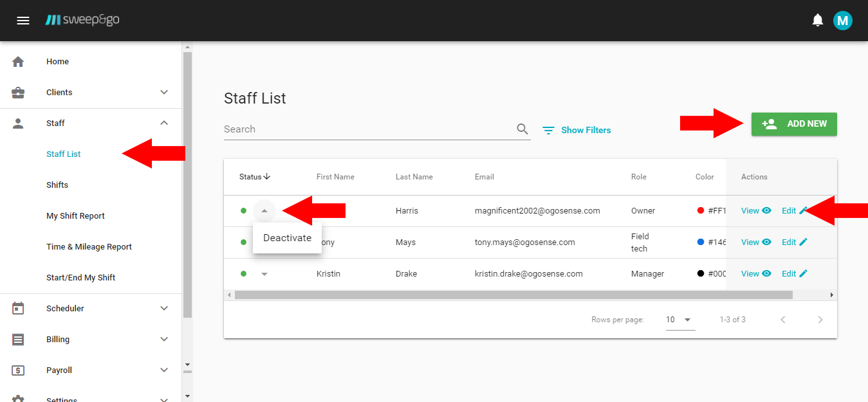This screenshot has width=868, height=402.
Task: Open the hamburger navigation menu
Action: [23, 20]
